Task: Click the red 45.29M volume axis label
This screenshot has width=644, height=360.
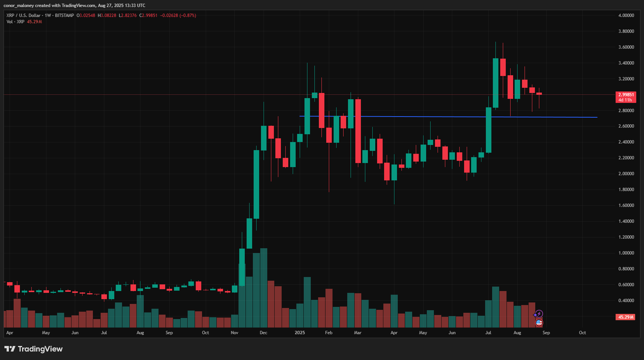Action: pos(626,317)
